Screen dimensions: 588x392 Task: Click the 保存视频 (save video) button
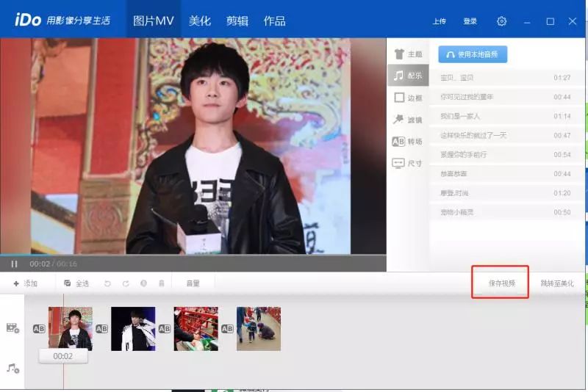click(502, 283)
